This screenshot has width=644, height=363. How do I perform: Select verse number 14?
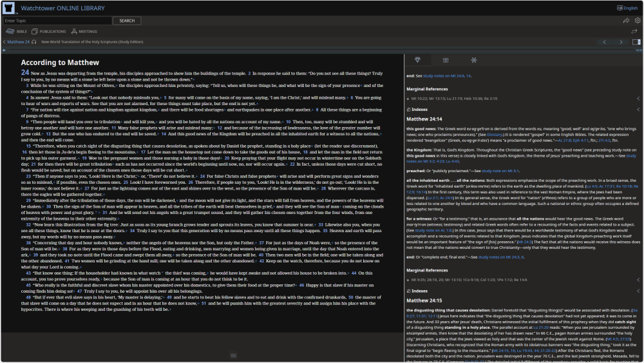(164, 134)
